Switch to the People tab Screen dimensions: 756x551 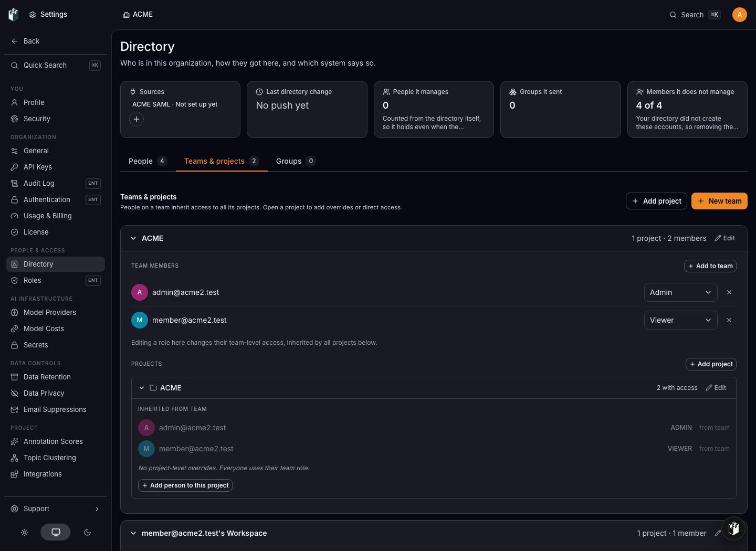point(147,161)
